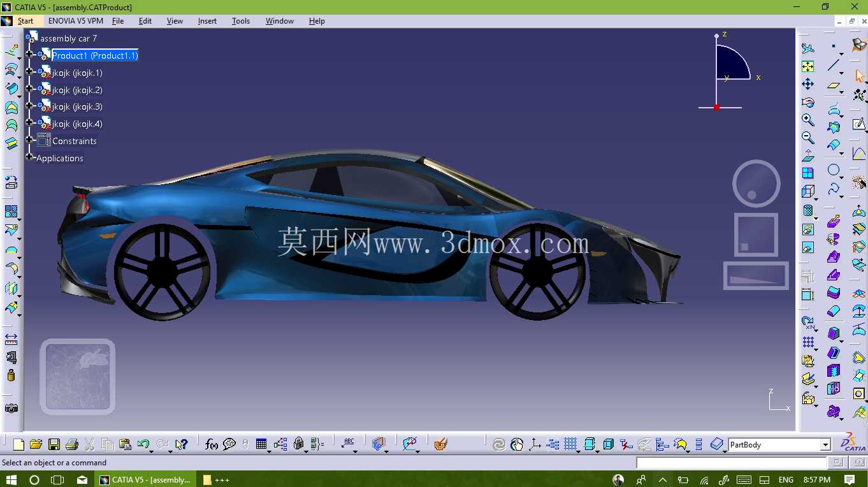Click the Capture camera icon

pos(11,408)
